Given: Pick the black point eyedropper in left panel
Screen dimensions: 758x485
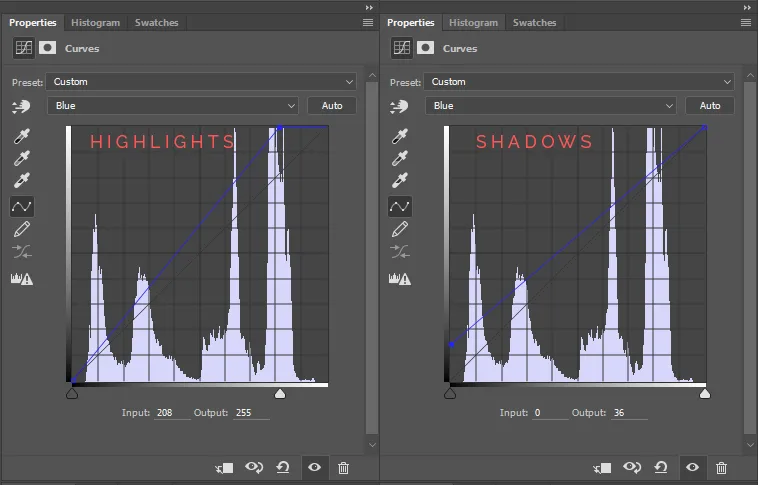Looking at the screenshot, I should 22,136.
